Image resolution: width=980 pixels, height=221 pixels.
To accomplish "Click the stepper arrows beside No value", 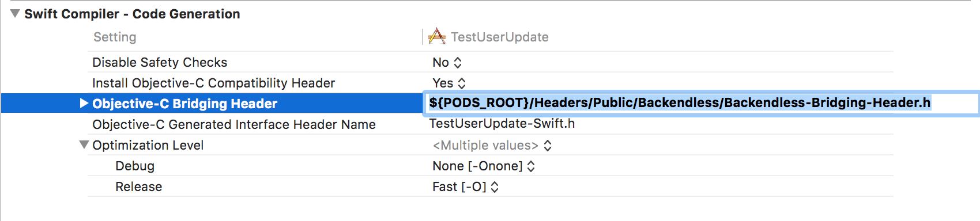I will coord(458,63).
